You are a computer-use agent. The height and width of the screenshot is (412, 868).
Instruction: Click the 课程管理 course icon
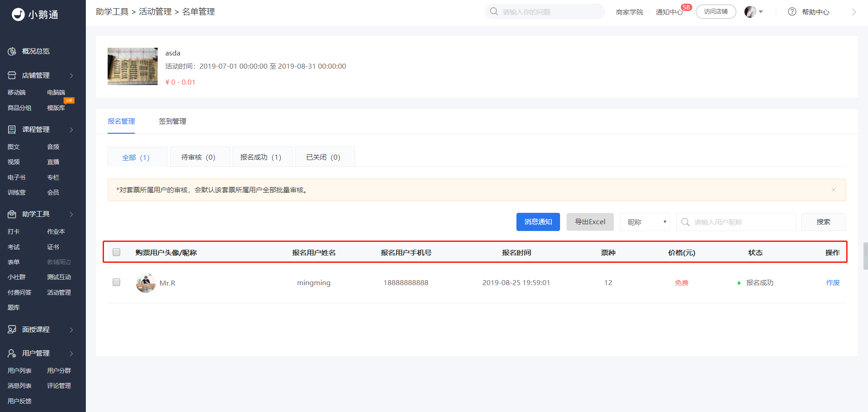[12, 130]
